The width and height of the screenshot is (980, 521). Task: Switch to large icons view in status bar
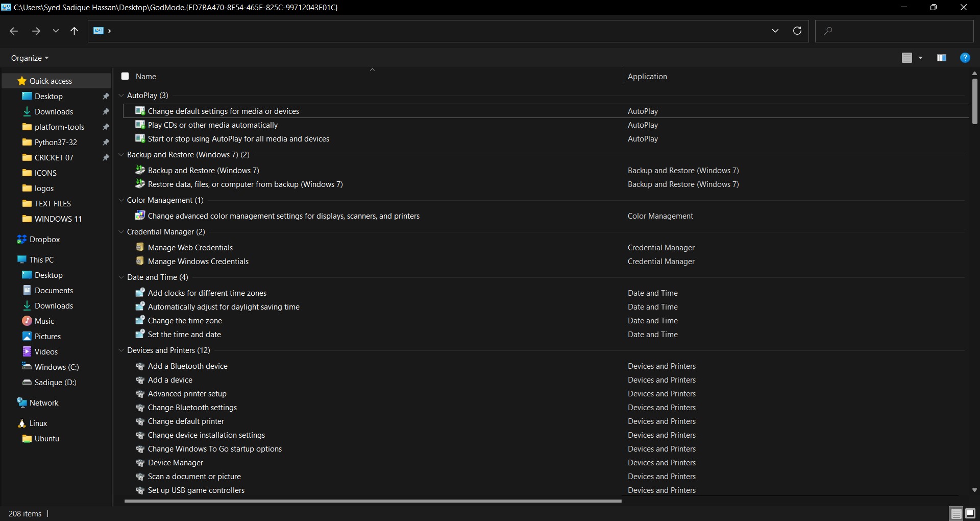coord(970,513)
